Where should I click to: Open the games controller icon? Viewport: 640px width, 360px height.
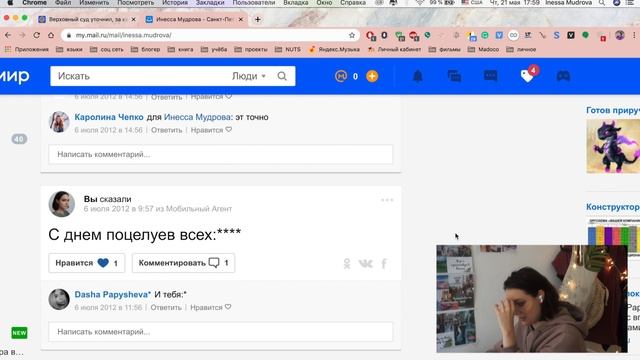563,76
